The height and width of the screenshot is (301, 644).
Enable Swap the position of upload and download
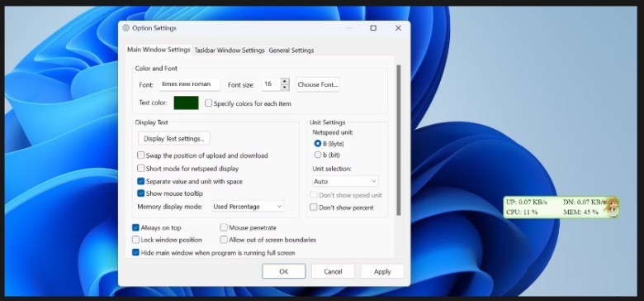[x=141, y=155]
